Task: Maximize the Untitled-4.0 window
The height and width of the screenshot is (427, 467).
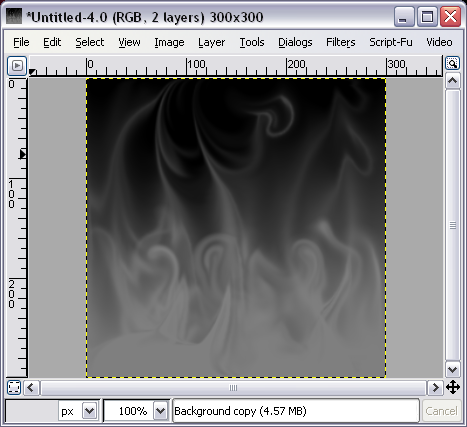Action: coord(427,17)
